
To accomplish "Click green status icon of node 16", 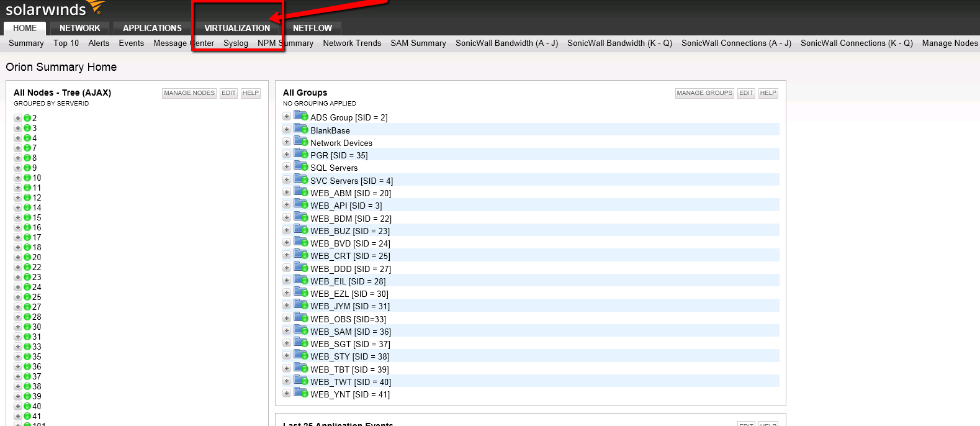I will pyautogui.click(x=27, y=227).
